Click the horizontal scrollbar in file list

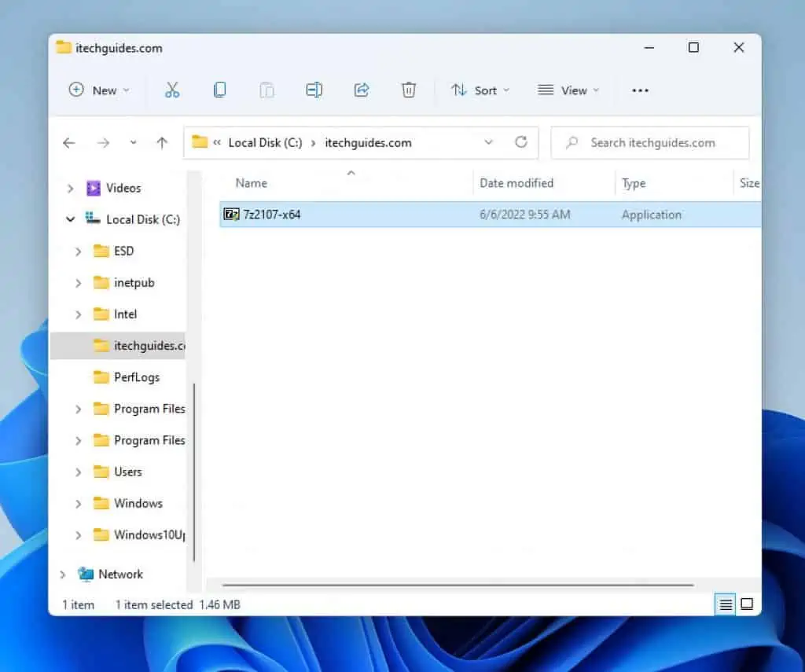click(458, 585)
